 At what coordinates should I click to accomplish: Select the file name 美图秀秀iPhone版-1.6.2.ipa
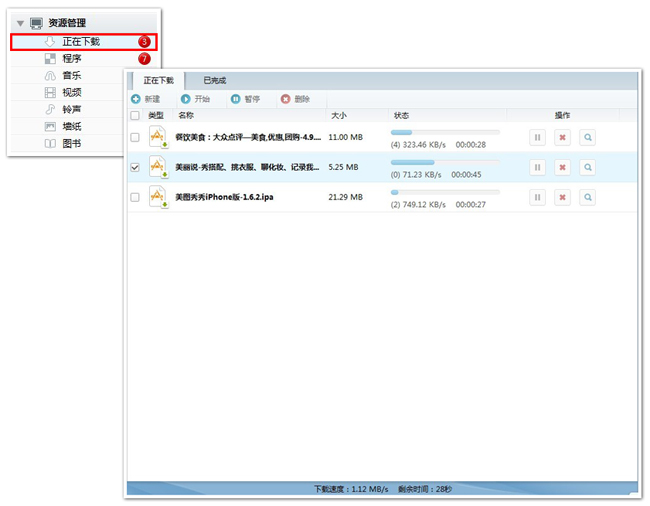tap(224, 197)
